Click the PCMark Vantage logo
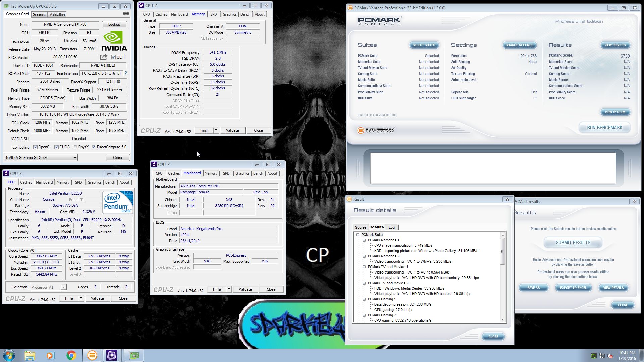 (380, 21)
